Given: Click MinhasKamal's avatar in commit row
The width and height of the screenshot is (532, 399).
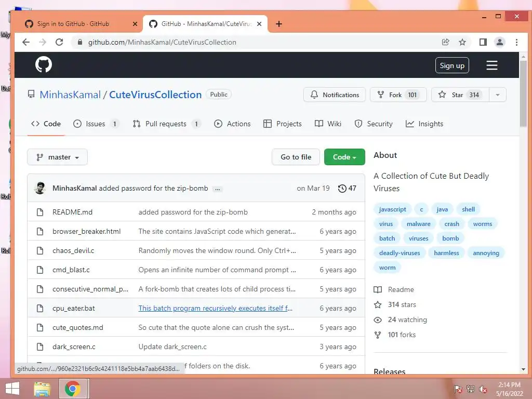Looking at the screenshot, I should [40, 188].
